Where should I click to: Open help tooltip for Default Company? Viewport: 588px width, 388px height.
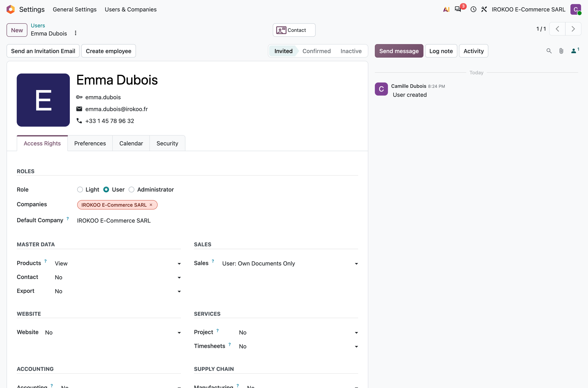click(x=68, y=219)
